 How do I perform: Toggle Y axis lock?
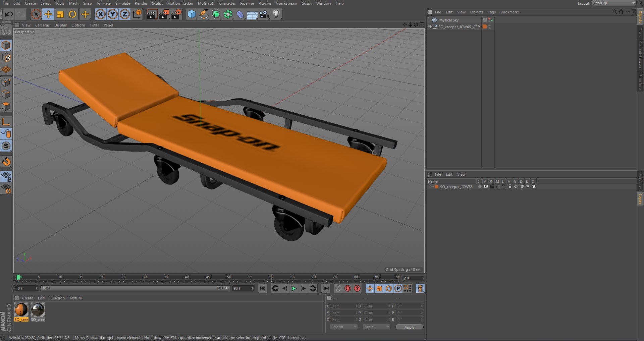pos(113,14)
